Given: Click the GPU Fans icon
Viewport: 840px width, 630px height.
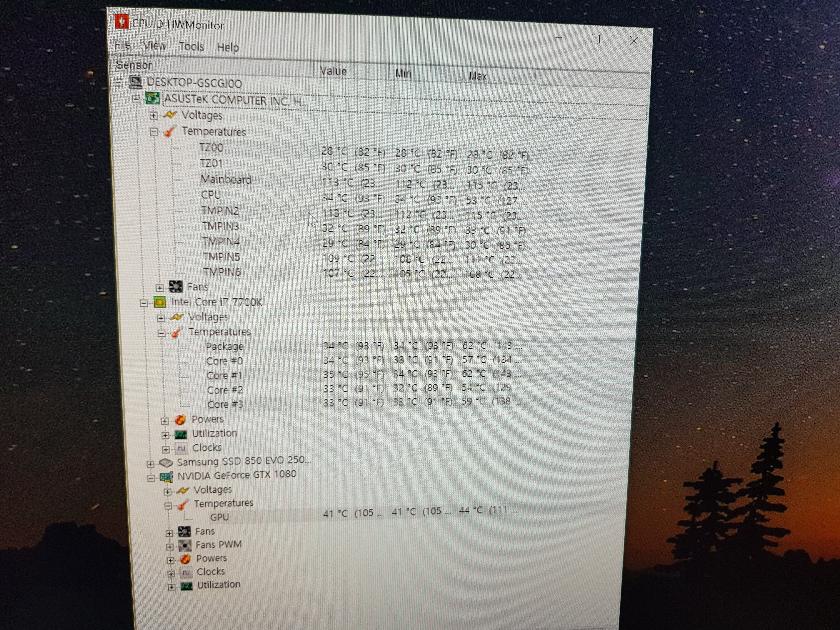Looking at the screenshot, I should pos(185,531).
